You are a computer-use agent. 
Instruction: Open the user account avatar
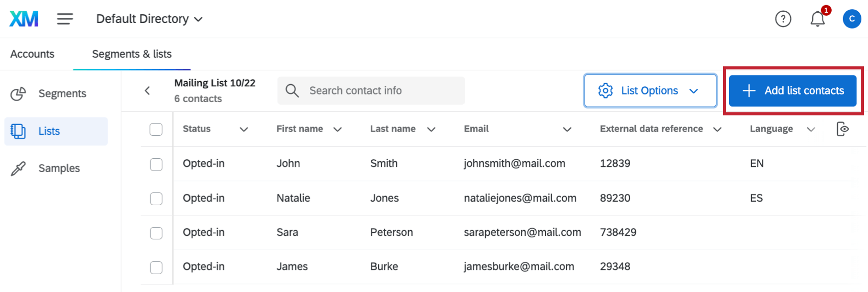coord(852,19)
